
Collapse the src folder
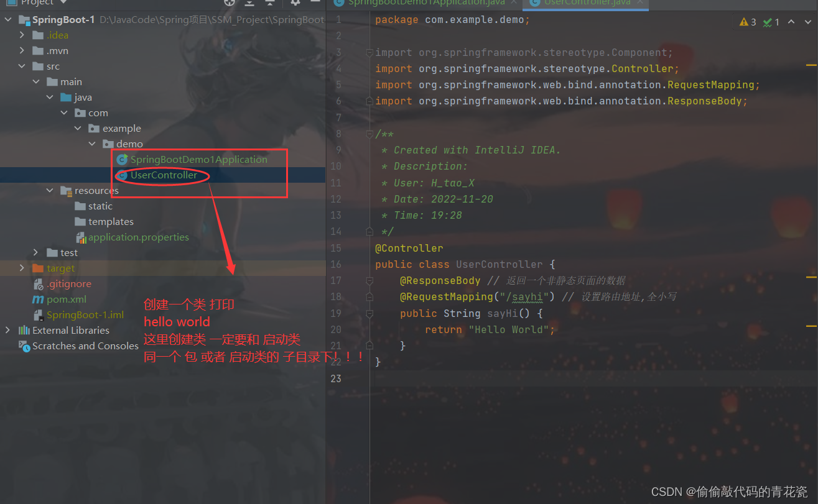coord(22,66)
